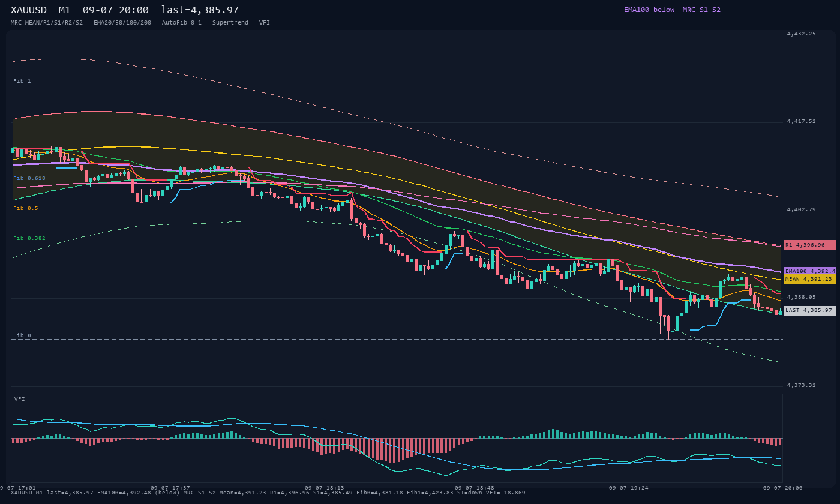Image resolution: width=840 pixels, height=504 pixels.
Task: Click the "EMA100 below" status text at top
Action: pos(649,10)
